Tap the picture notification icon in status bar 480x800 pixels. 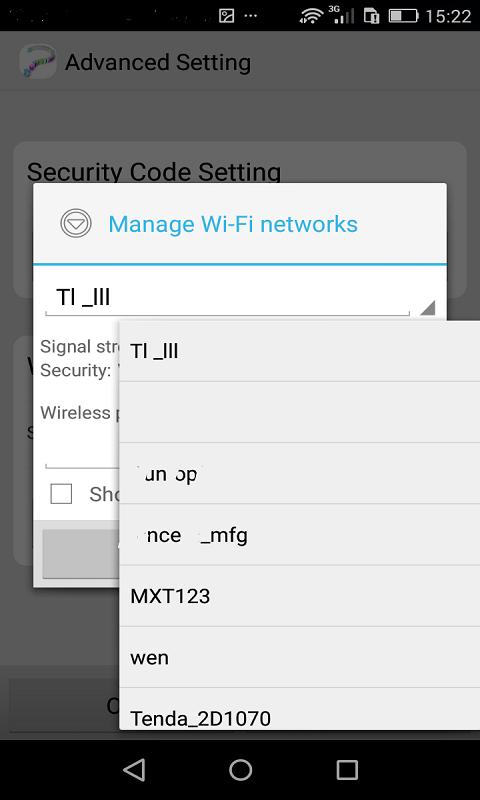(x=226, y=16)
